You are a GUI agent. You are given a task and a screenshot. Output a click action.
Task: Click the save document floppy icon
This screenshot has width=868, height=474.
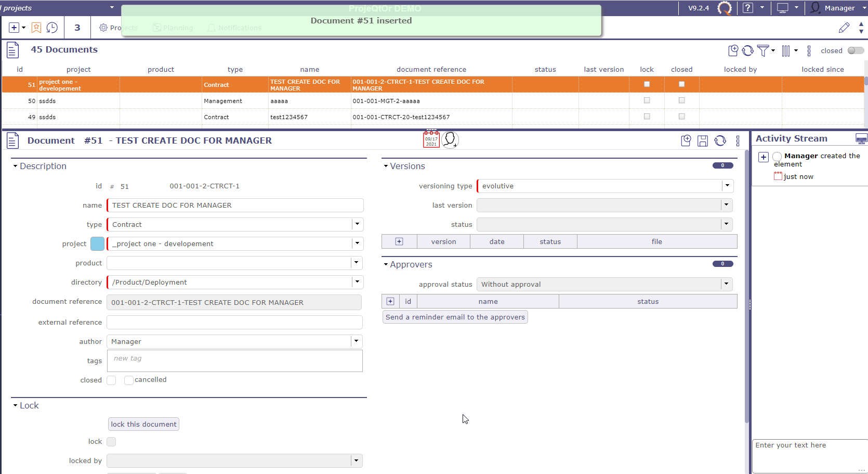point(703,140)
